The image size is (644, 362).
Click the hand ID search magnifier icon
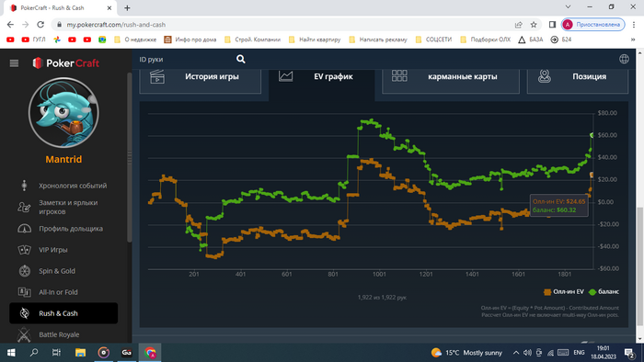tap(241, 60)
